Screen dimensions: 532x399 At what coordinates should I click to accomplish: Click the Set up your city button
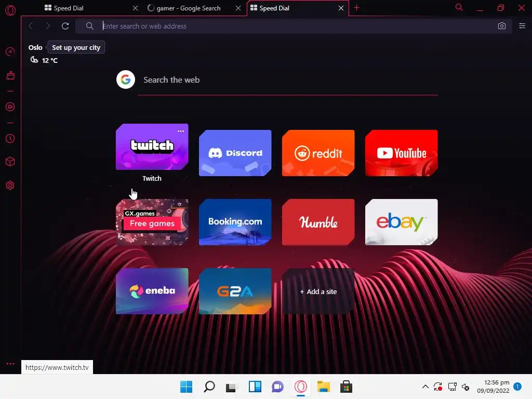tap(76, 47)
